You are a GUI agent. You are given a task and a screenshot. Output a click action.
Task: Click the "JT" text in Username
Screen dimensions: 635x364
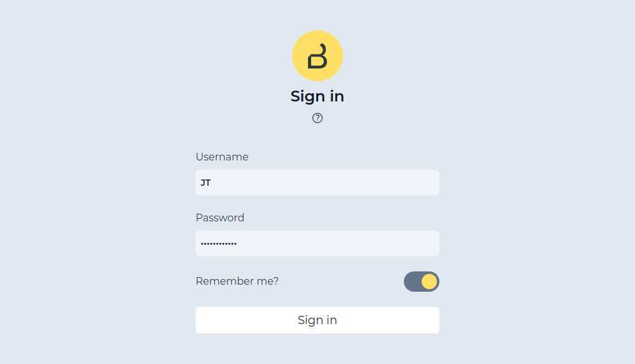coord(206,183)
